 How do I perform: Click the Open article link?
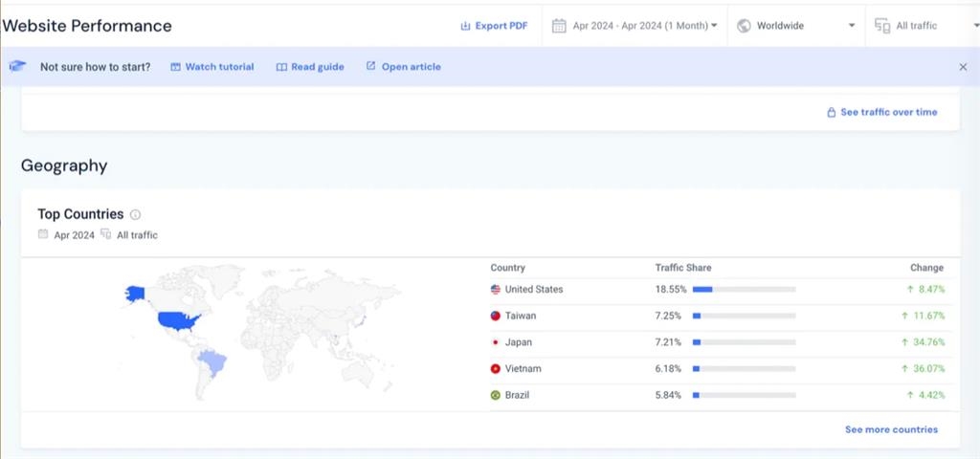(x=403, y=67)
